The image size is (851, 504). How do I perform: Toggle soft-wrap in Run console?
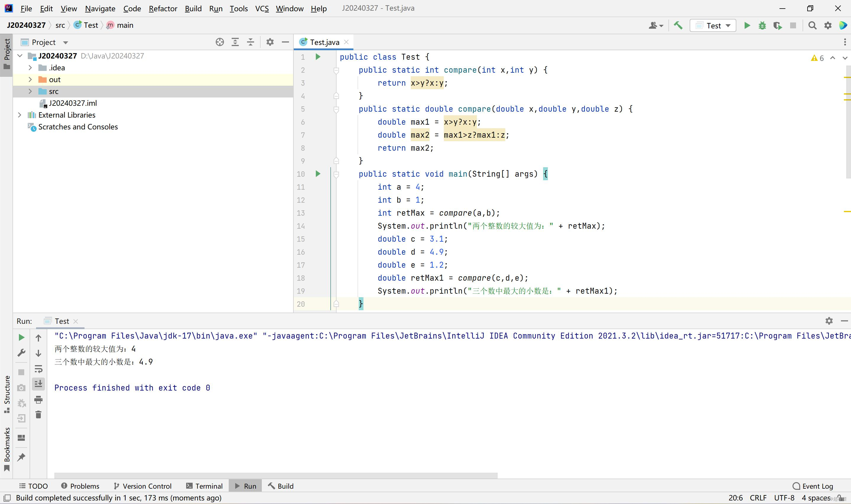(x=38, y=369)
